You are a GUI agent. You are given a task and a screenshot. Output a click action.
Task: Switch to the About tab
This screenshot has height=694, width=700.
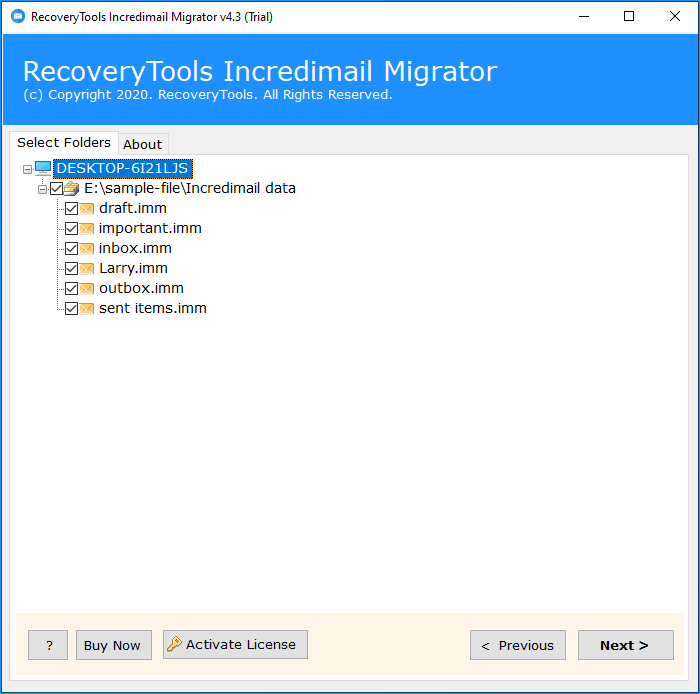(x=143, y=144)
